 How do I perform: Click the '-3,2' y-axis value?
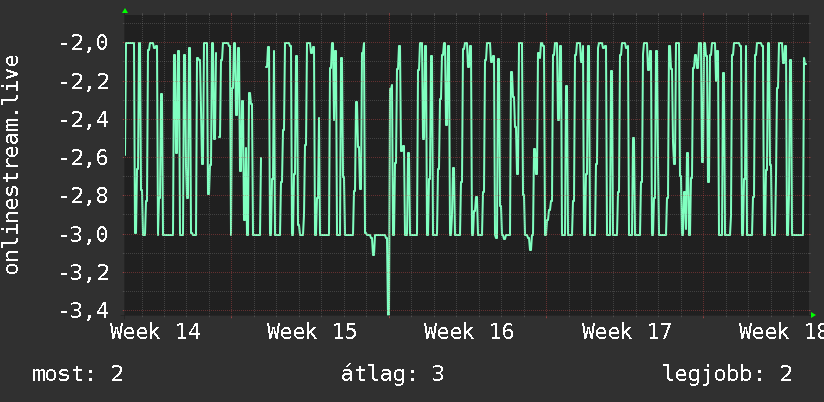84,273
